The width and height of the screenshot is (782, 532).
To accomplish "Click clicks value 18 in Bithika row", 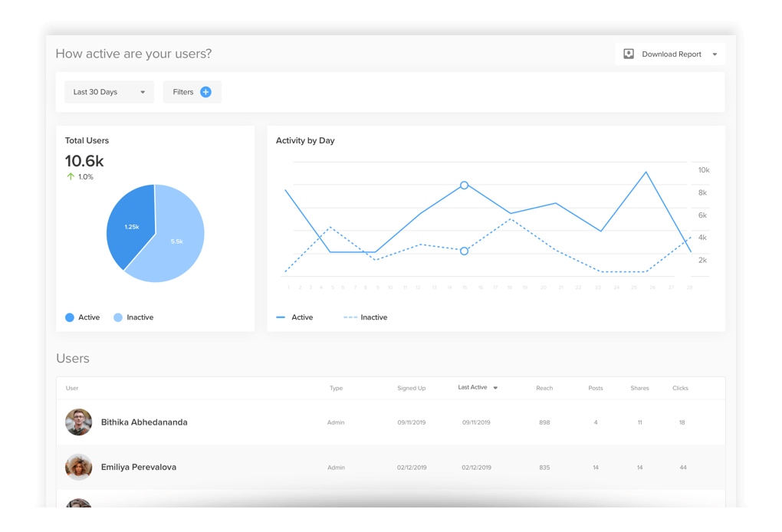I will tap(682, 422).
